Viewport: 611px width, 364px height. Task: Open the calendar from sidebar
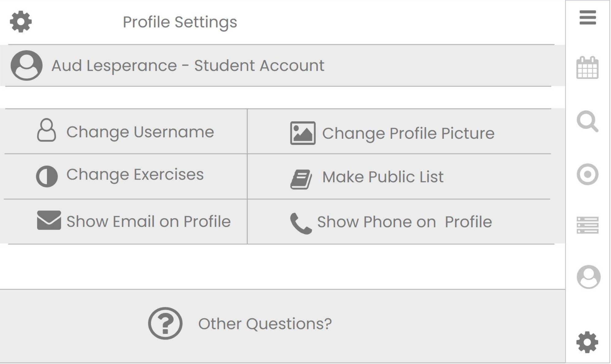pyautogui.click(x=587, y=68)
